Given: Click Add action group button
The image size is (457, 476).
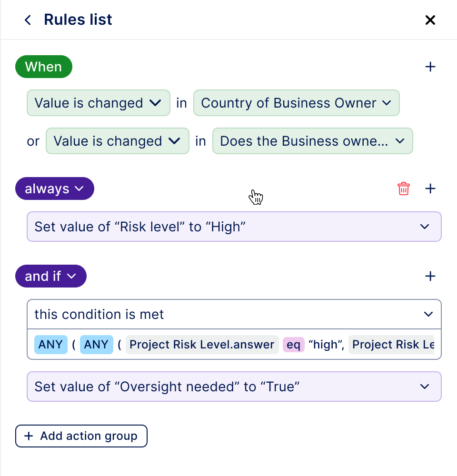Looking at the screenshot, I should (81, 436).
